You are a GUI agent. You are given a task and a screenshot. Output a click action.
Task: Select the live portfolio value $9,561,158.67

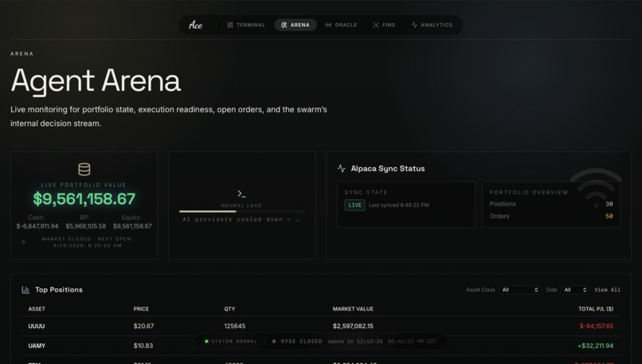(x=84, y=199)
